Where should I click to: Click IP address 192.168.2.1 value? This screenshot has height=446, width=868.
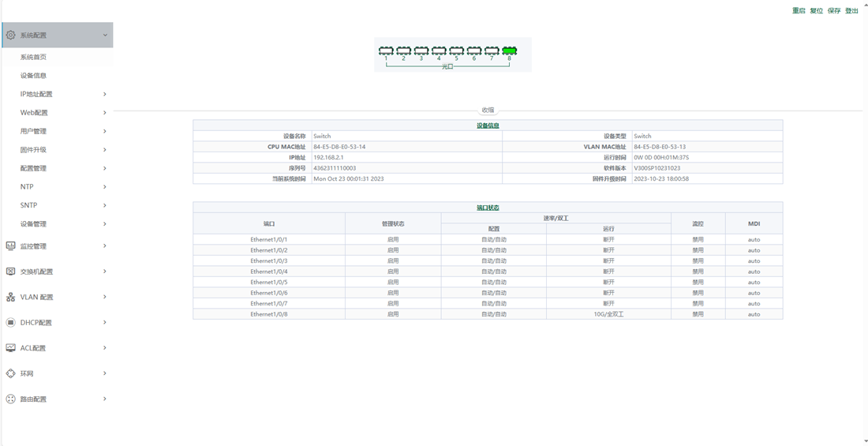point(328,157)
